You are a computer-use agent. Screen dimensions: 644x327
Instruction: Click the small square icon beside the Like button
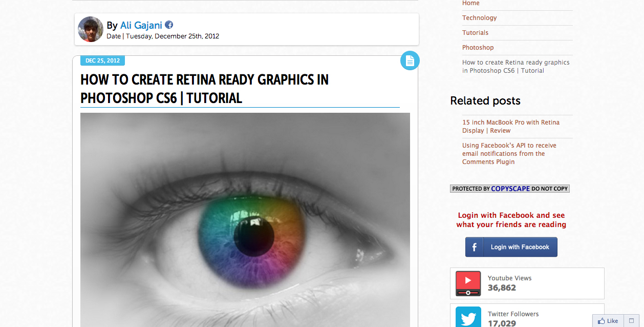tap(632, 321)
